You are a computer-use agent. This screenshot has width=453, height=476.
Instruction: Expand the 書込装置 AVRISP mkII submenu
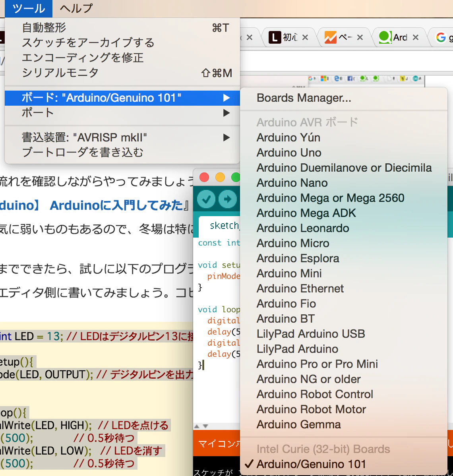[x=122, y=137]
